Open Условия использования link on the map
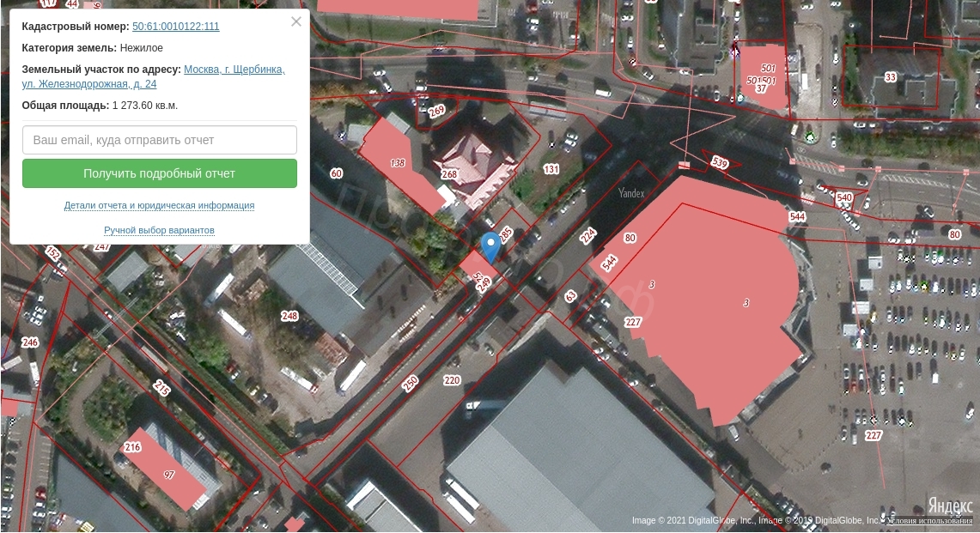Viewport: 980px width, 533px height. 929,521
